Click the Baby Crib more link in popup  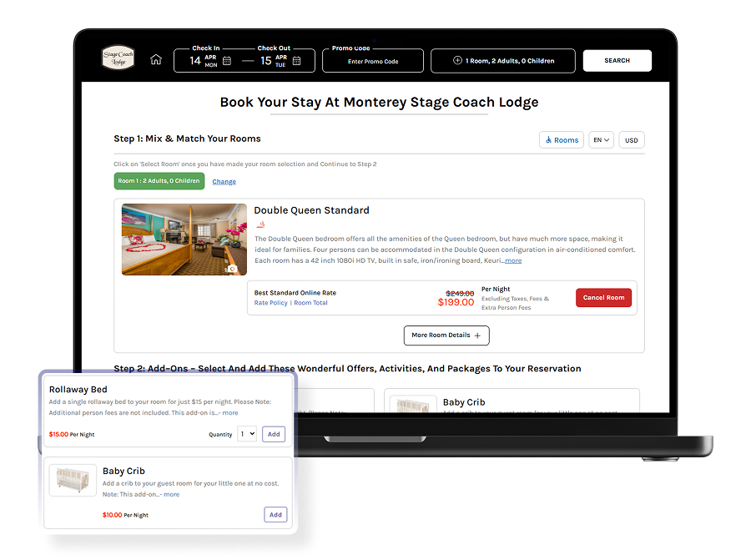(171, 494)
